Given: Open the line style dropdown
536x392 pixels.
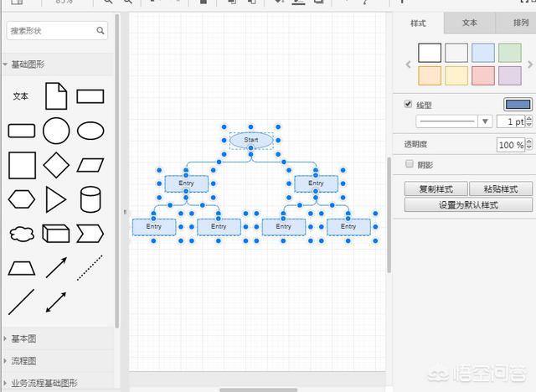Looking at the screenshot, I should point(486,121).
